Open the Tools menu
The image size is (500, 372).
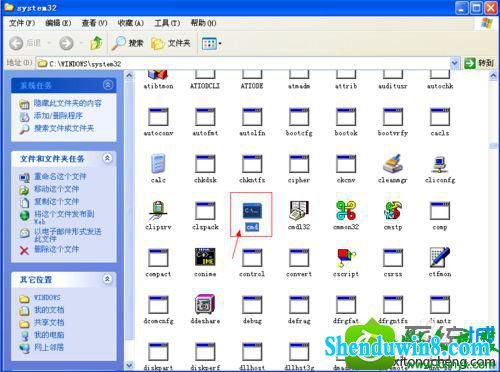pyautogui.click(x=167, y=23)
